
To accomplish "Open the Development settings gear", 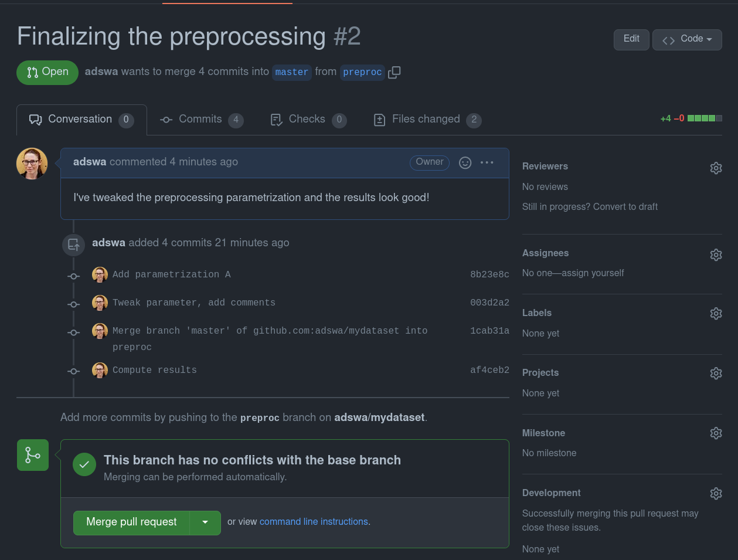I will [x=716, y=494].
